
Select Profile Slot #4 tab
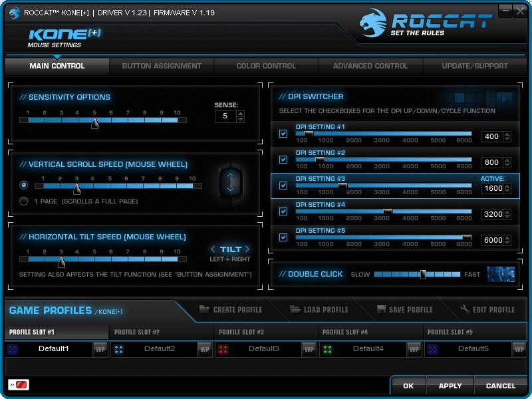click(370, 332)
